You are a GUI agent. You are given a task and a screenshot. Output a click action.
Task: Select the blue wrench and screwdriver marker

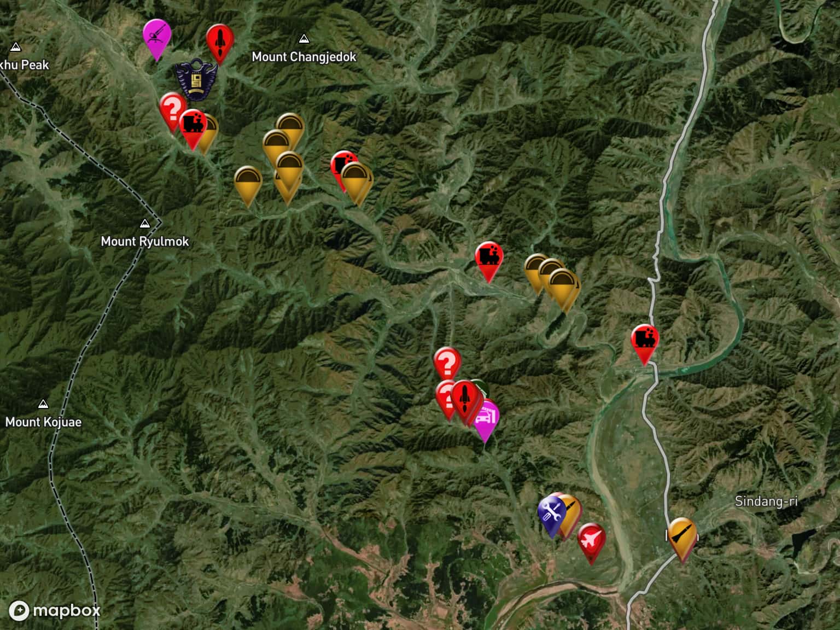point(551,512)
